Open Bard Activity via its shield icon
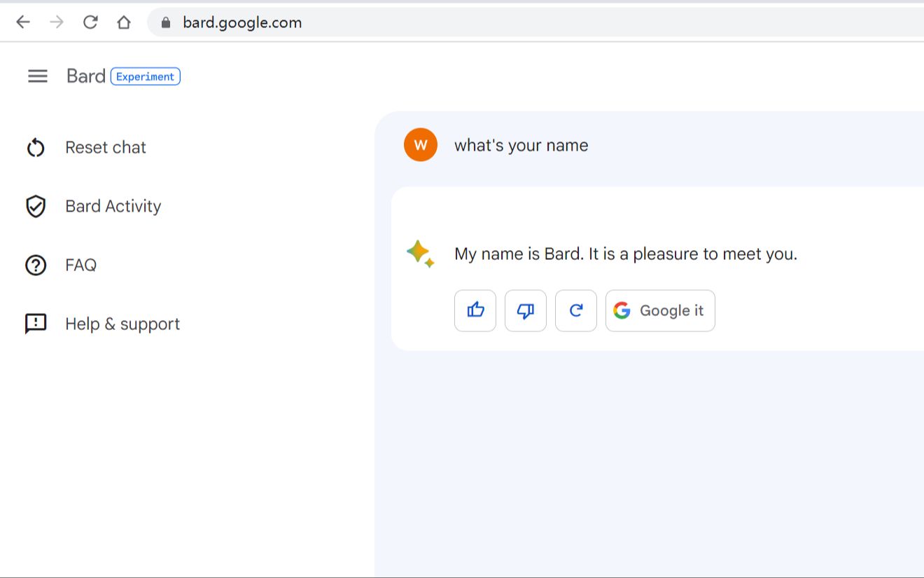Screen dimensions: 924x578 (x=36, y=206)
